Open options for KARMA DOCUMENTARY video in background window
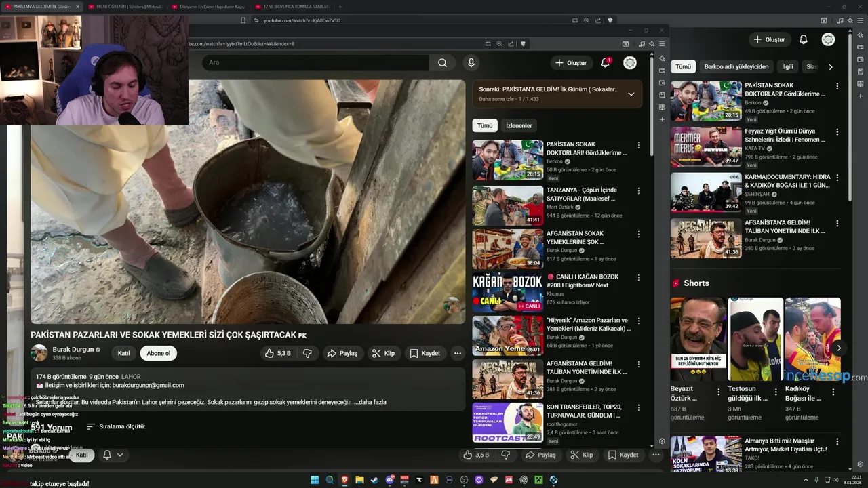The image size is (868, 488). click(837, 178)
